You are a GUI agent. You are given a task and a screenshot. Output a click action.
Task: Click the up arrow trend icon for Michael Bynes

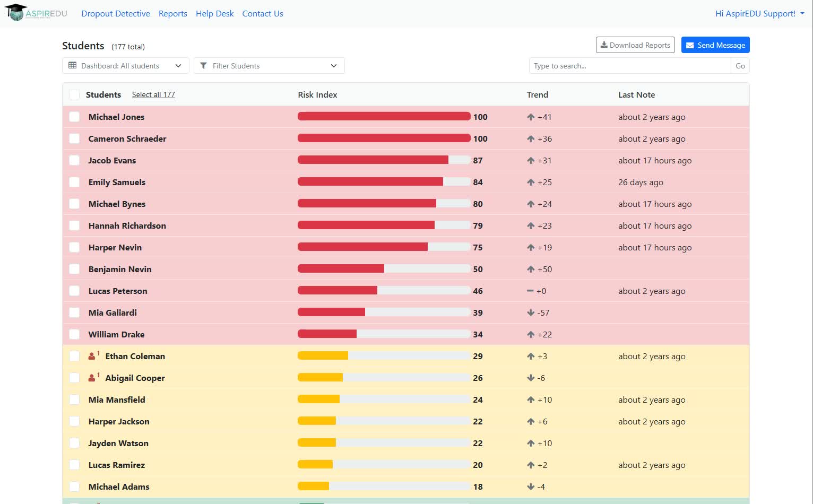pos(531,204)
